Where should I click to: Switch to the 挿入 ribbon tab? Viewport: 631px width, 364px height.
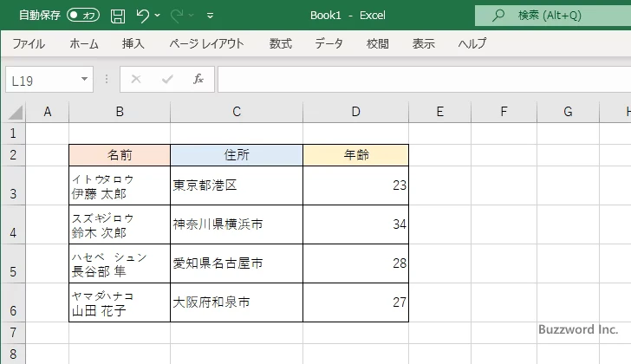coord(133,43)
